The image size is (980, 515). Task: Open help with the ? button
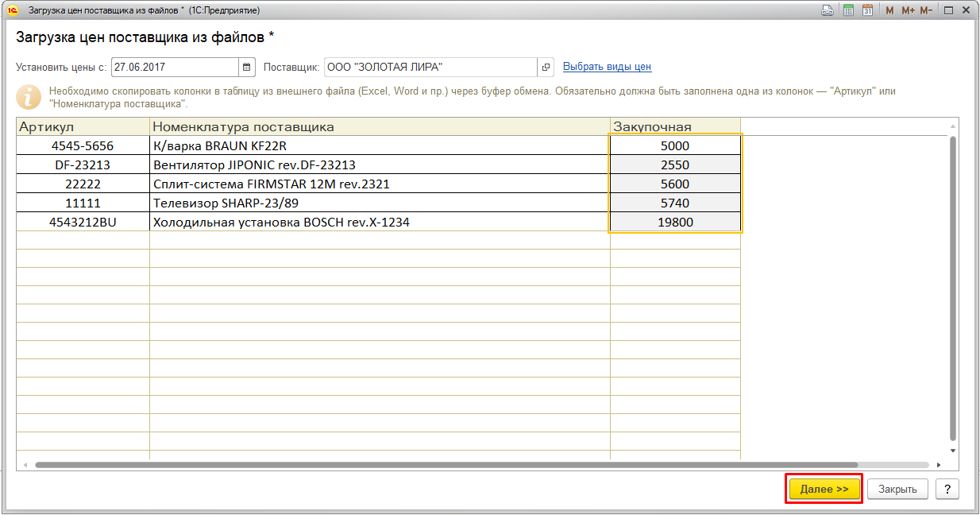click(x=947, y=489)
